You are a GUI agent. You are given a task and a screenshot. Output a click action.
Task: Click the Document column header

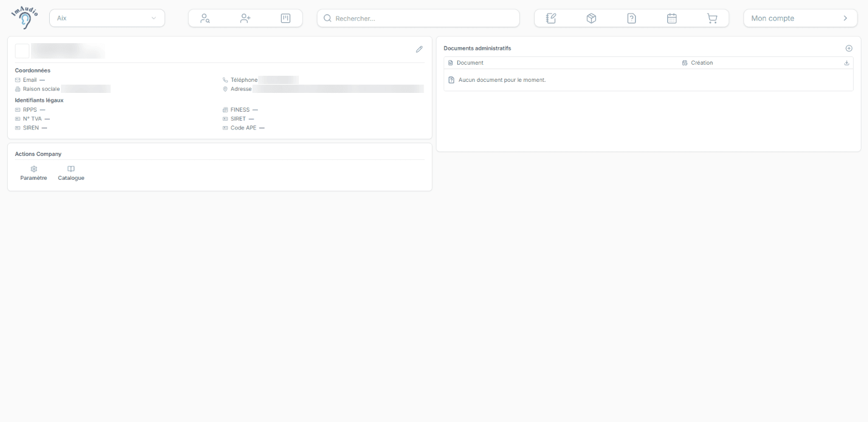coord(470,63)
